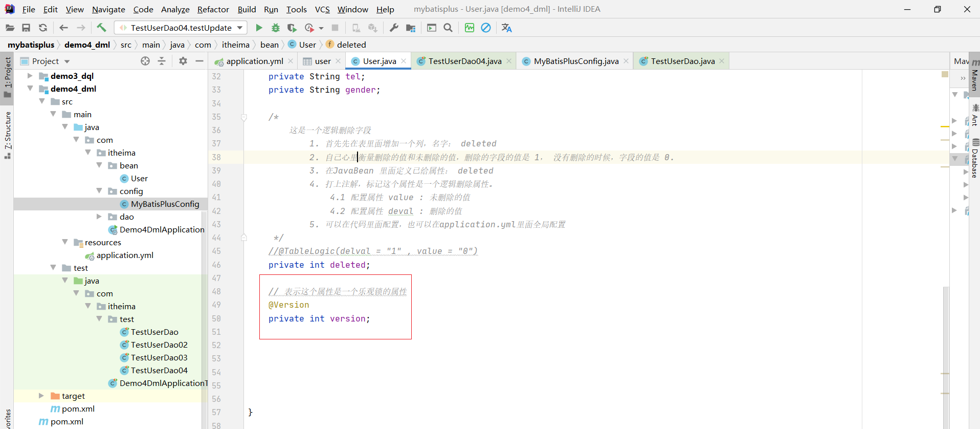Toggle the Ant tool window
Viewport: 980px width, 429px height.
[x=974, y=115]
